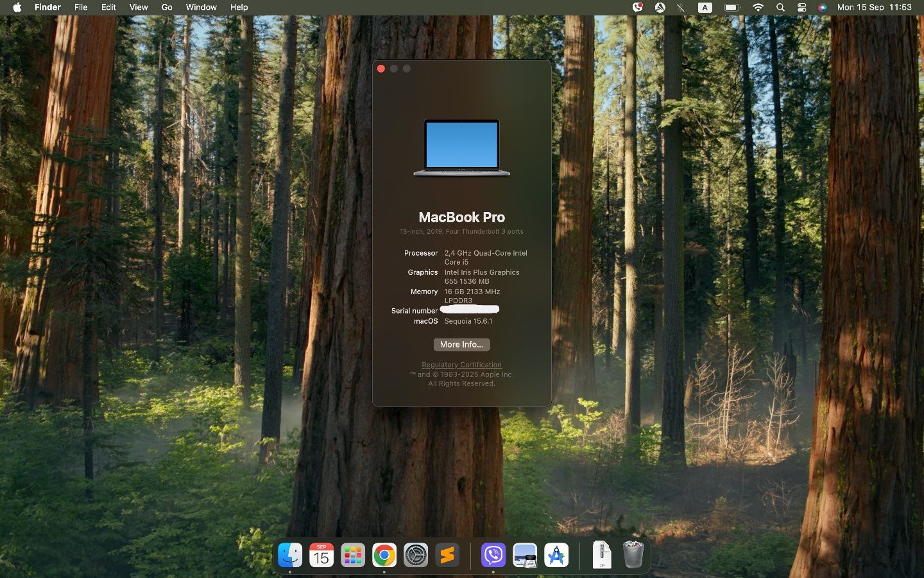Open the App Store-style 'A' Dock icon
This screenshot has height=578, width=924.
(x=556, y=555)
